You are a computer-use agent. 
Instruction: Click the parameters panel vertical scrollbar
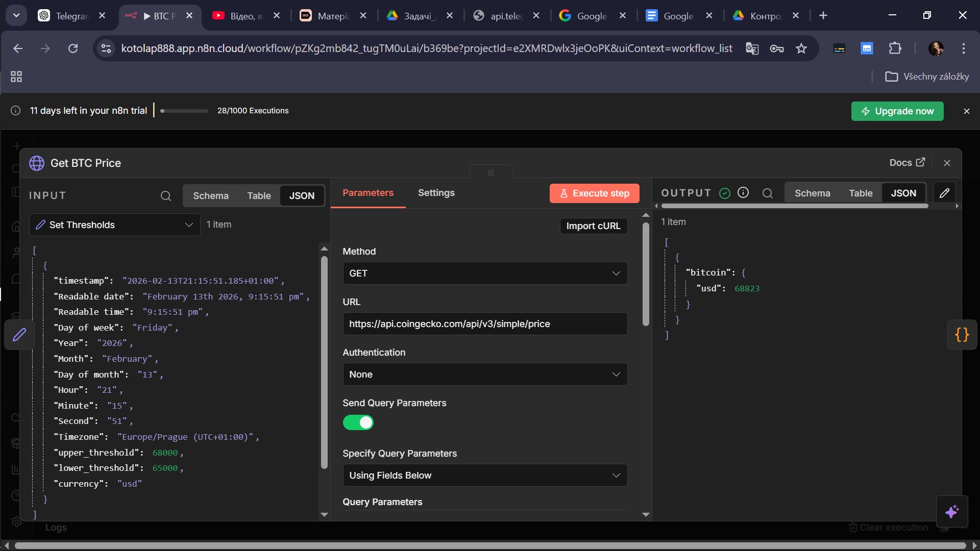646,274
